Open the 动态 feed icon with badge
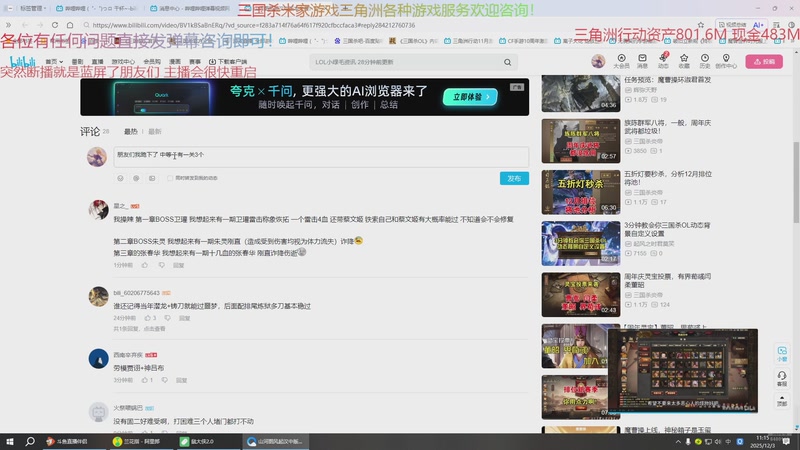The height and width of the screenshot is (450, 800). (x=663, y=61)
